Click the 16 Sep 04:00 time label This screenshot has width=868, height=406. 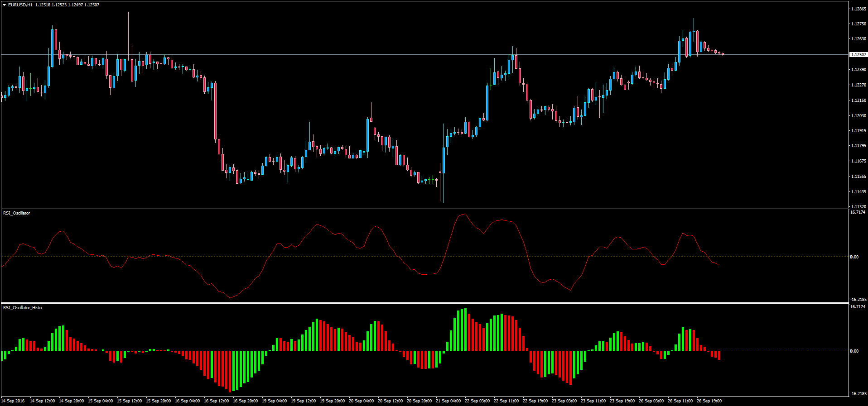pos(187,401)
